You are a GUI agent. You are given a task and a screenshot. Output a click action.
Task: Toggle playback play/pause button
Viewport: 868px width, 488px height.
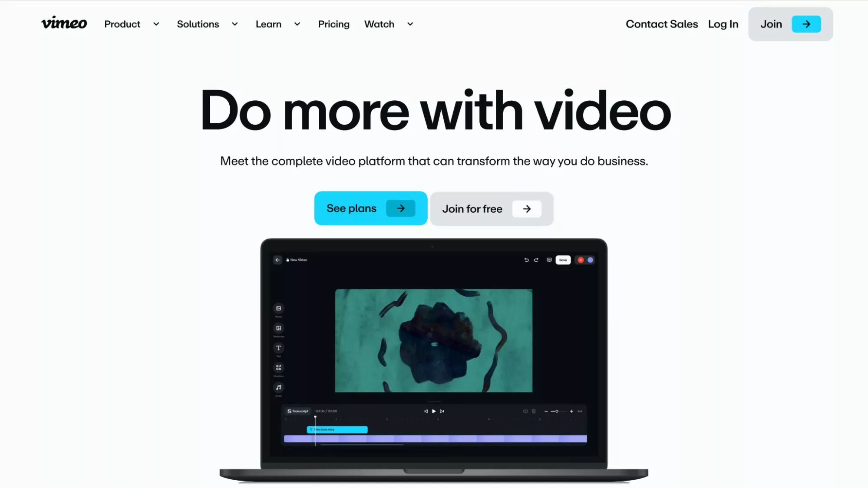[433, 411]
